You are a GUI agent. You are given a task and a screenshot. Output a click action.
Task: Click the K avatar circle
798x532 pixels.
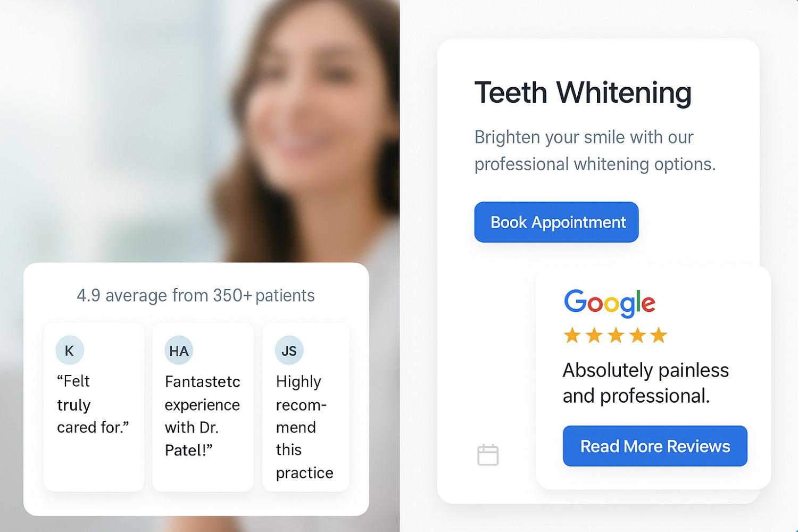coord(69,350)
